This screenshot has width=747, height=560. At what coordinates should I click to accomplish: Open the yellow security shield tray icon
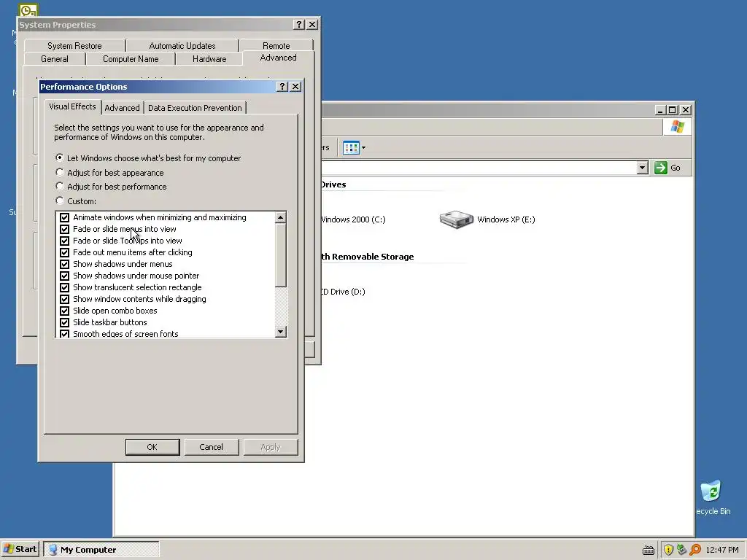(668, 550)
